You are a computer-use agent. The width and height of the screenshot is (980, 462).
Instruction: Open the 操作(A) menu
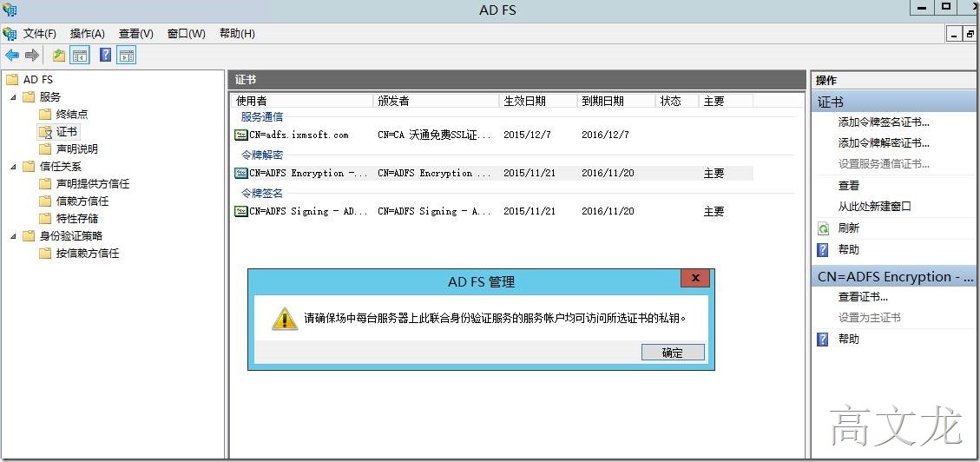88,34
